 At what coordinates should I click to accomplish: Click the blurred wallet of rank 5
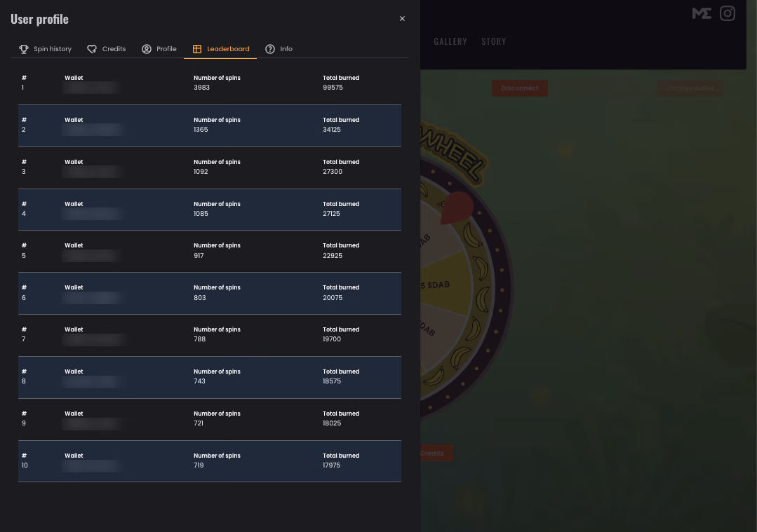[x=91, y=256]
